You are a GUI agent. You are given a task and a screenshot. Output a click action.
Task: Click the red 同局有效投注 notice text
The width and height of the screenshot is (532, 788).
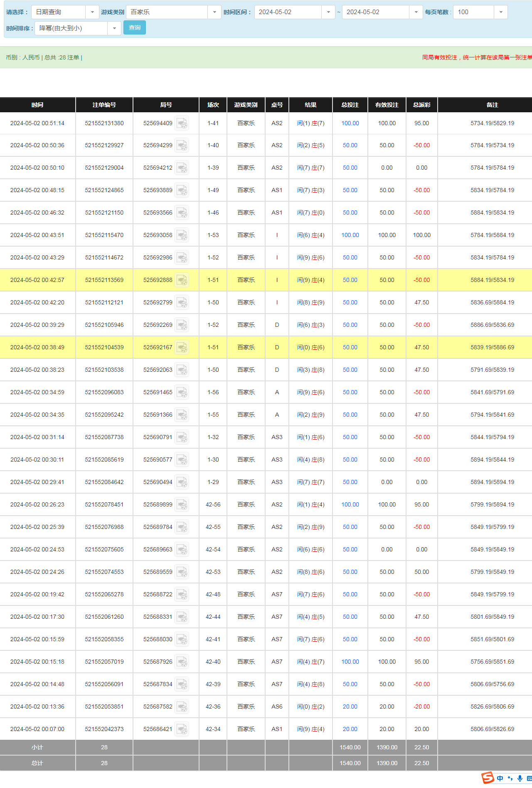tap(477, 58)
